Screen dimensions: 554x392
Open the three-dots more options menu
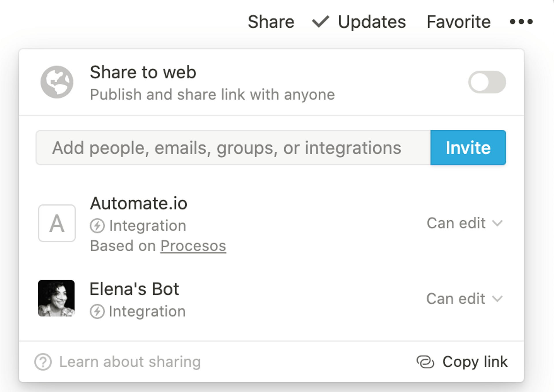point(521,22)
